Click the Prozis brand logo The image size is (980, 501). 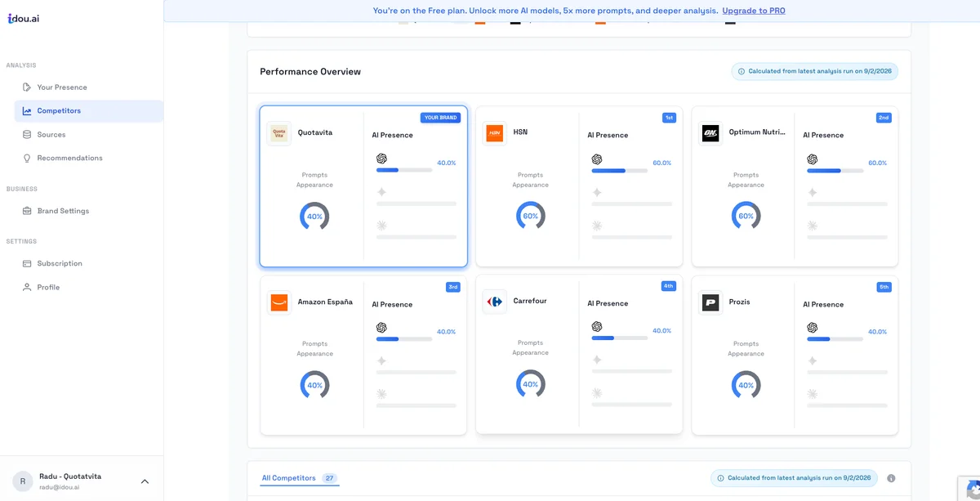click(710, 302)
